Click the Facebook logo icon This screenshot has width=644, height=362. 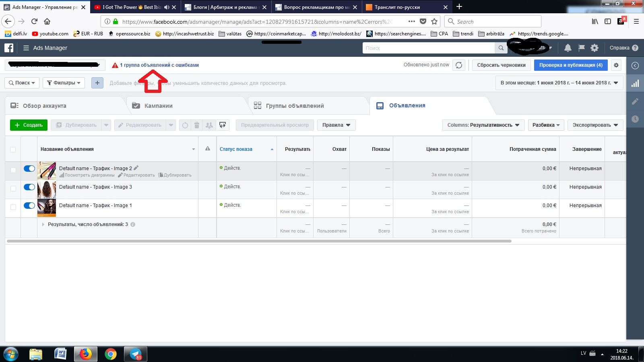click(x=9, y=48)
